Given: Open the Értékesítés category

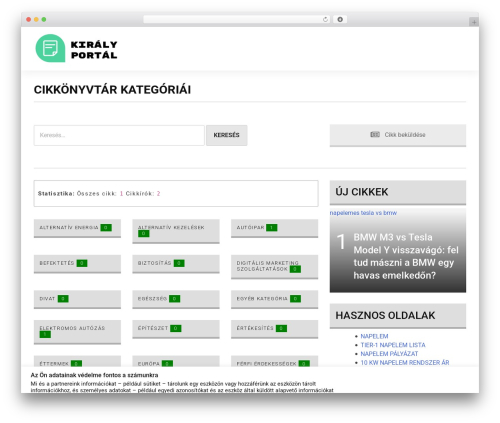Looking at the screenshot, I should pyautogui.click(x=275, y=329).
